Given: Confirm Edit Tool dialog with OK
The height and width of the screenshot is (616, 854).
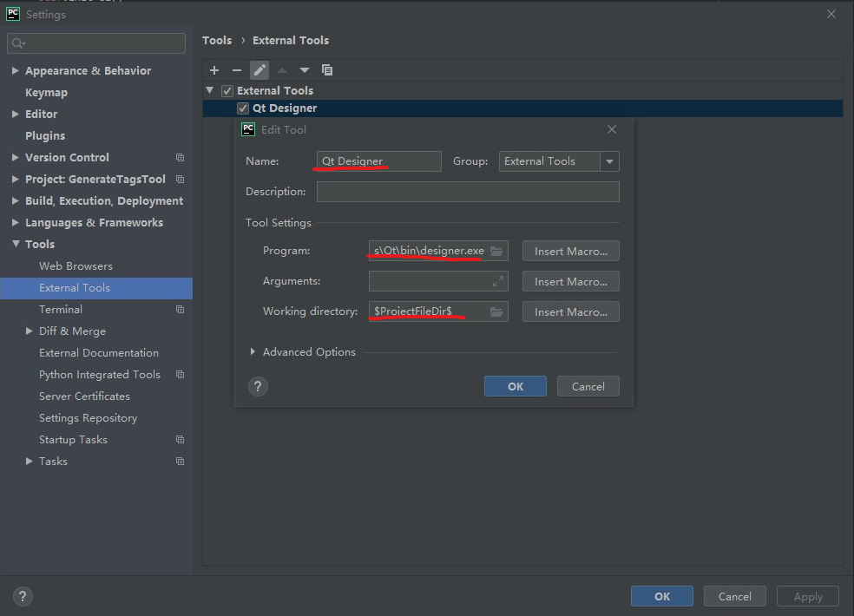Looking at the screenshot, I should (x=516, y=387).
